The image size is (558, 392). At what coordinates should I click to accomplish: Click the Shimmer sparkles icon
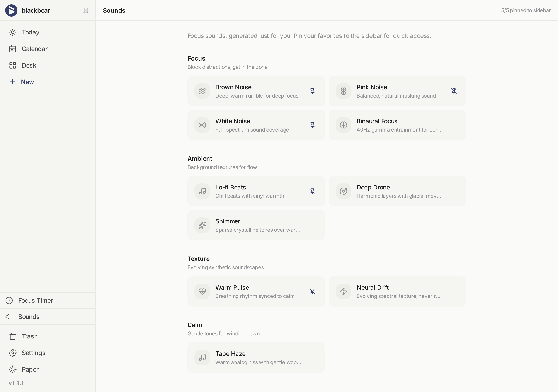(202, 225)
